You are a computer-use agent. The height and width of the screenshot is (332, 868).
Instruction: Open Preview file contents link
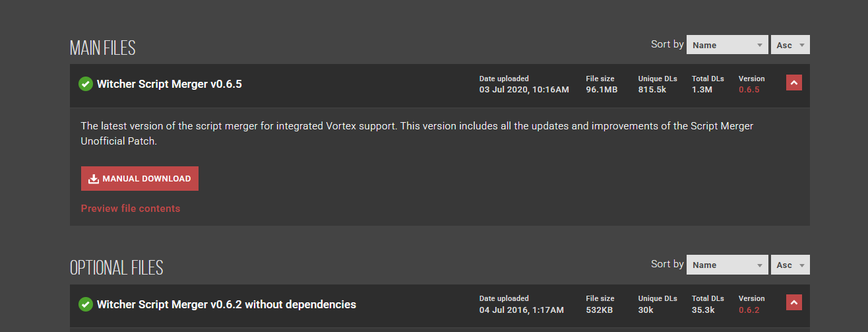[x=131, y=209]
